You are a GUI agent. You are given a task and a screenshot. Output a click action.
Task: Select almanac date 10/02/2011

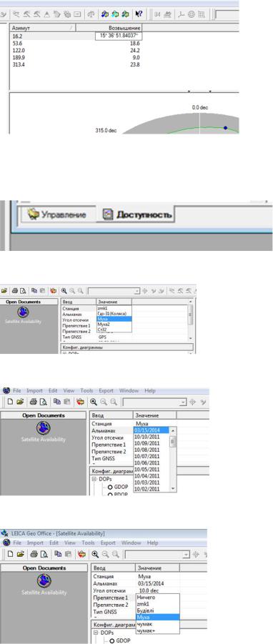[x=152, y=488]
